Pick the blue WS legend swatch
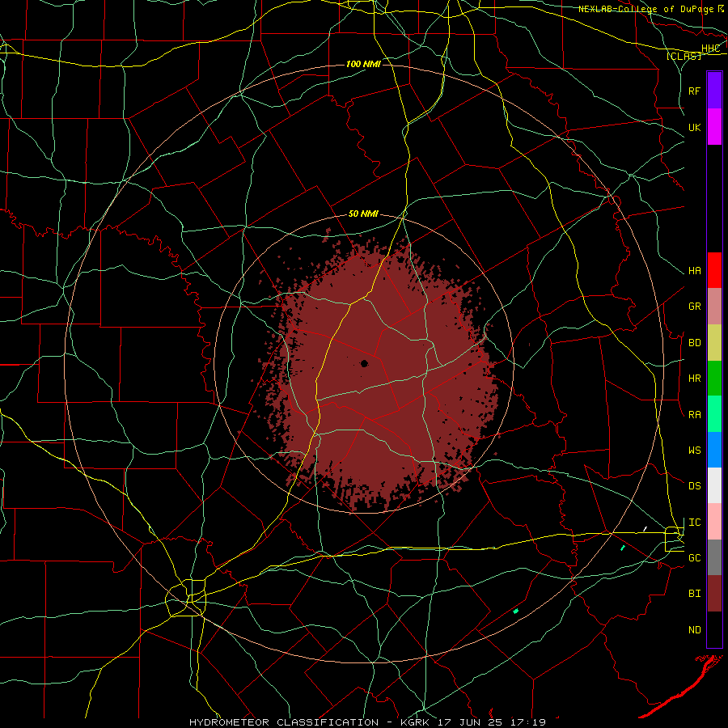 (714, 450)
